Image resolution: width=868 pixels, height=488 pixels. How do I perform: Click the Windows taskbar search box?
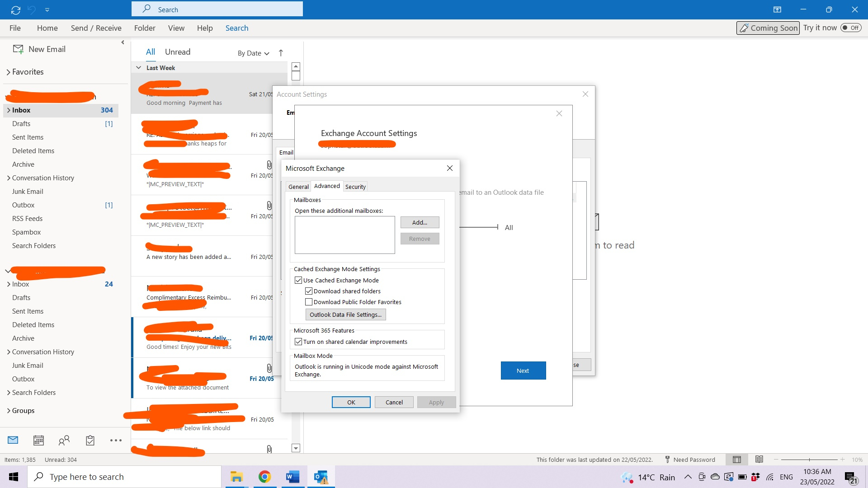(124, 477)
